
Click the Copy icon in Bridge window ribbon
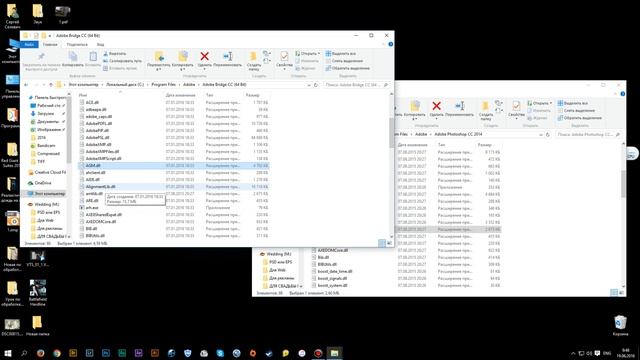(x=73, y=56)
